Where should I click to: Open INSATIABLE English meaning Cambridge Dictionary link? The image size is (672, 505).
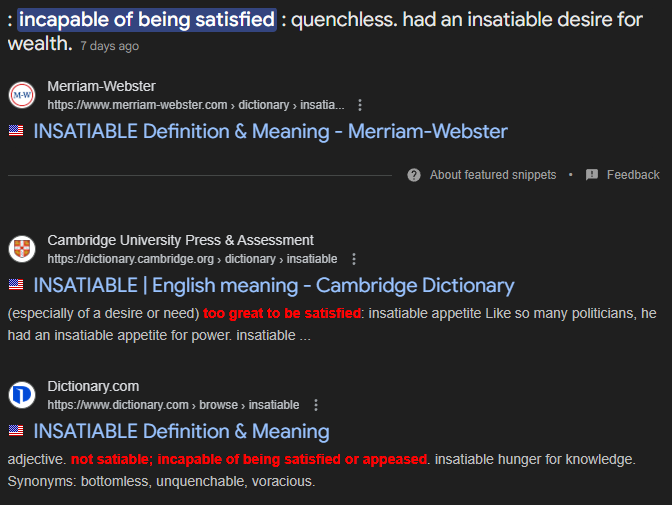point(273,285)
